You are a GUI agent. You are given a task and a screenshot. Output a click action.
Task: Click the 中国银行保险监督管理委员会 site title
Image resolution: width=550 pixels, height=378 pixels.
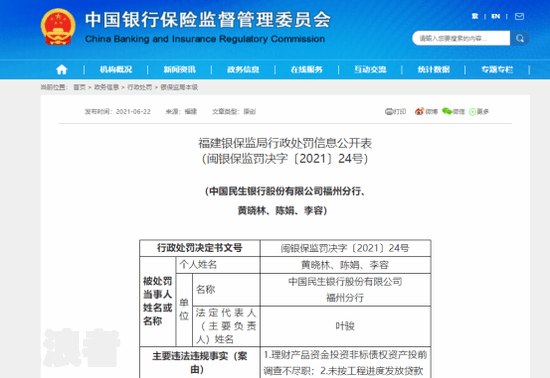coord(208,19)
